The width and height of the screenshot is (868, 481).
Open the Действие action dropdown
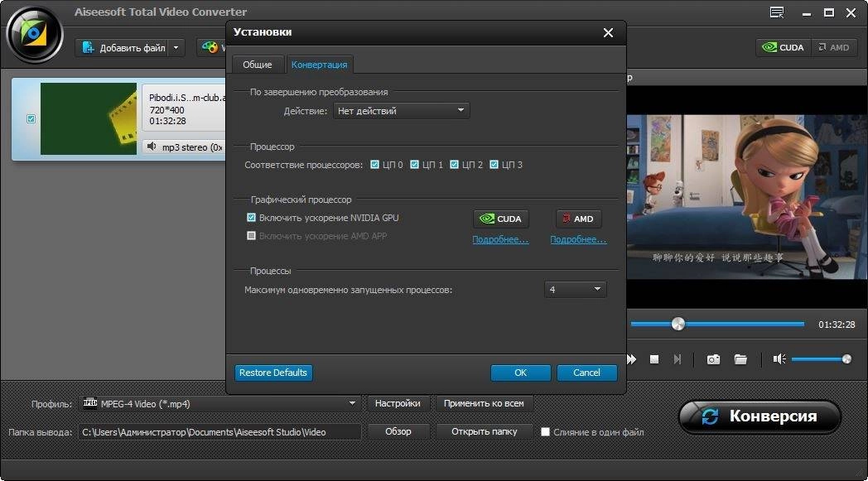click(402, 111)
